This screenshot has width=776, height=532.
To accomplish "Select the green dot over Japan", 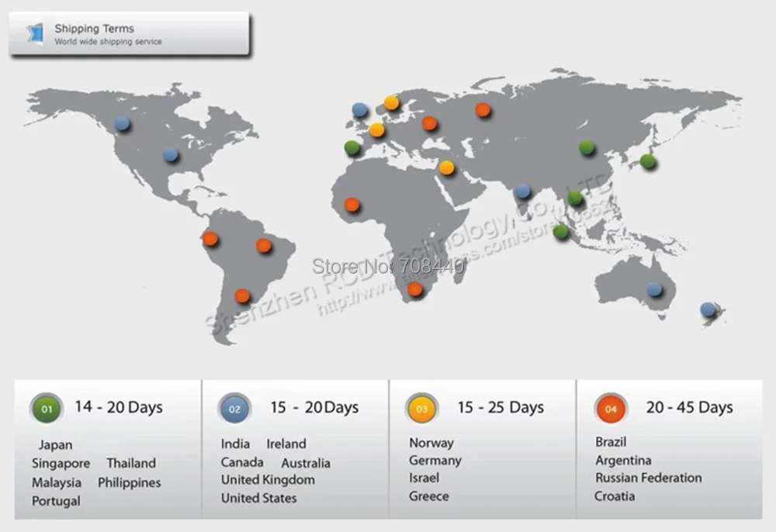I will 648,161.
